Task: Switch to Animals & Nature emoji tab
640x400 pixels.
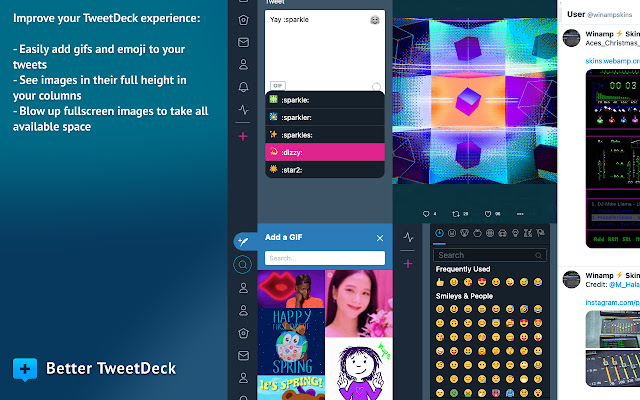Action: 464,233
